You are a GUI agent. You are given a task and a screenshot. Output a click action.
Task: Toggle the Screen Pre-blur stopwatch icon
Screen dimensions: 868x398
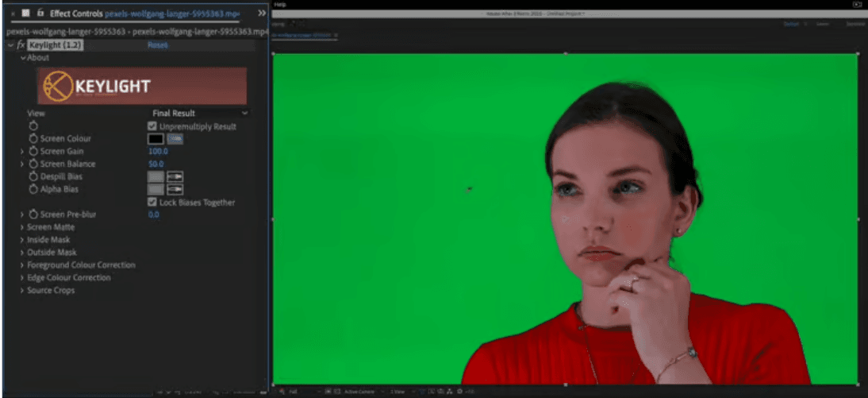tap(33, 214)
